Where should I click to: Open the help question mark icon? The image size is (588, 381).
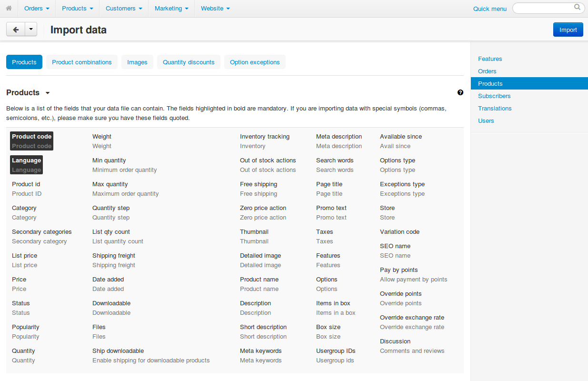(x=460, y=92)
